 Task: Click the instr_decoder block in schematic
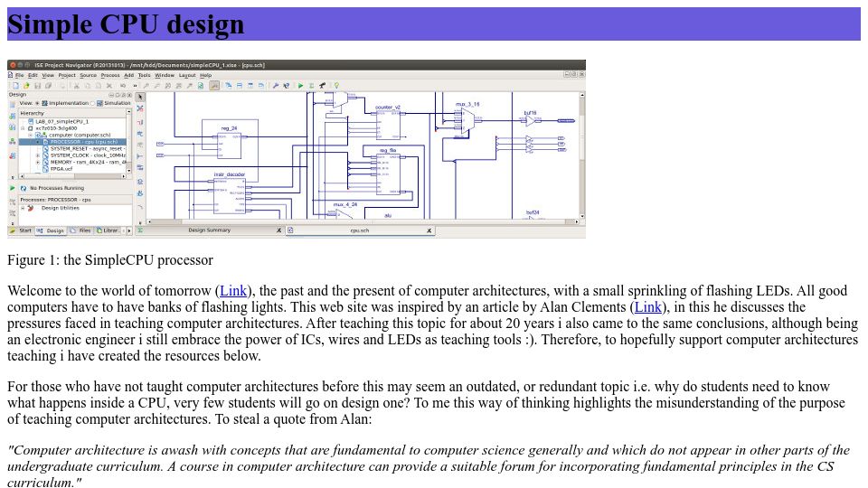coord(229,196)
